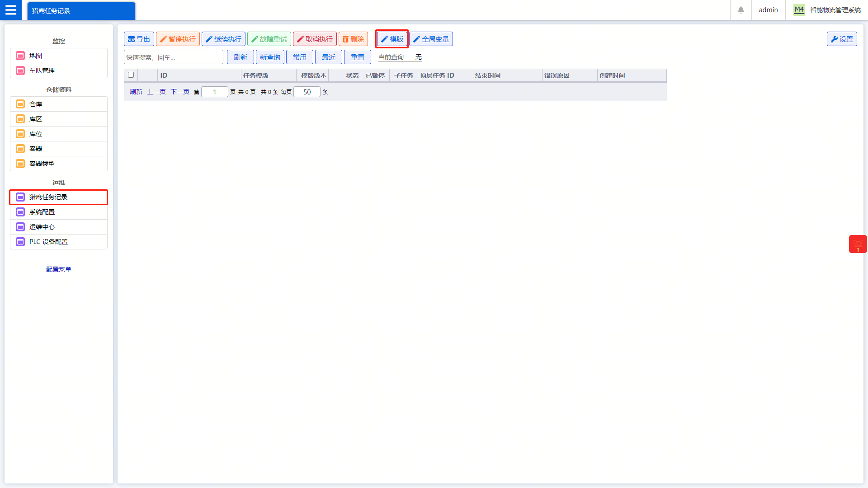
Task: Click the 当前查询 value field
Action: click(x=418, y=57)
